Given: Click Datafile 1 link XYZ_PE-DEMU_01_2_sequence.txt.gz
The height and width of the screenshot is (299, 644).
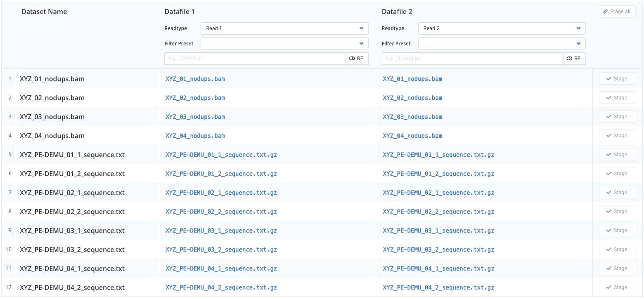Looking at the screenshot, I should coord(221,174).
